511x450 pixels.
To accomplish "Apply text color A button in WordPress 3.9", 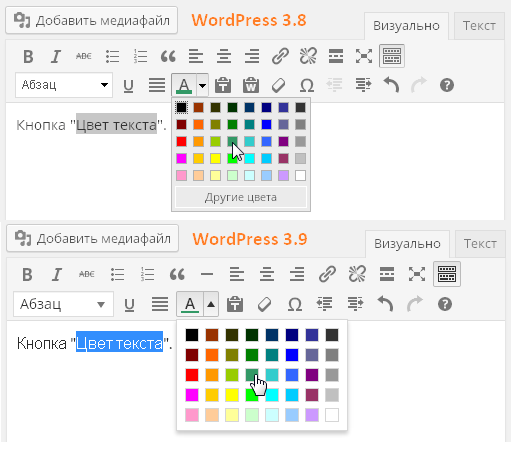I will pyautogui.click(x=190, y=304).
